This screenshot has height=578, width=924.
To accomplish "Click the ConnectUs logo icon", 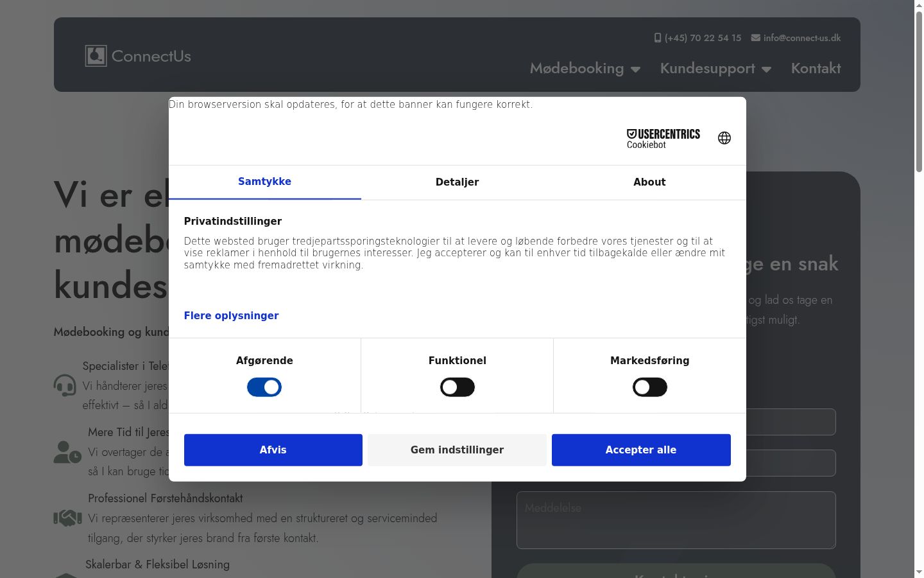I will coord(96,56).
